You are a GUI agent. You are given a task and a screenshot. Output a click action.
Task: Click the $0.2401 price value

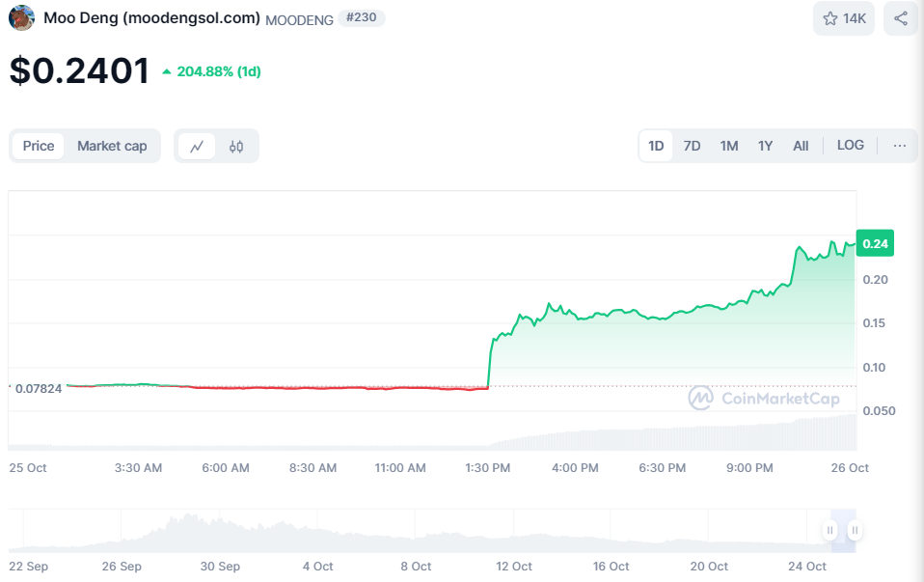click(79, 70)
